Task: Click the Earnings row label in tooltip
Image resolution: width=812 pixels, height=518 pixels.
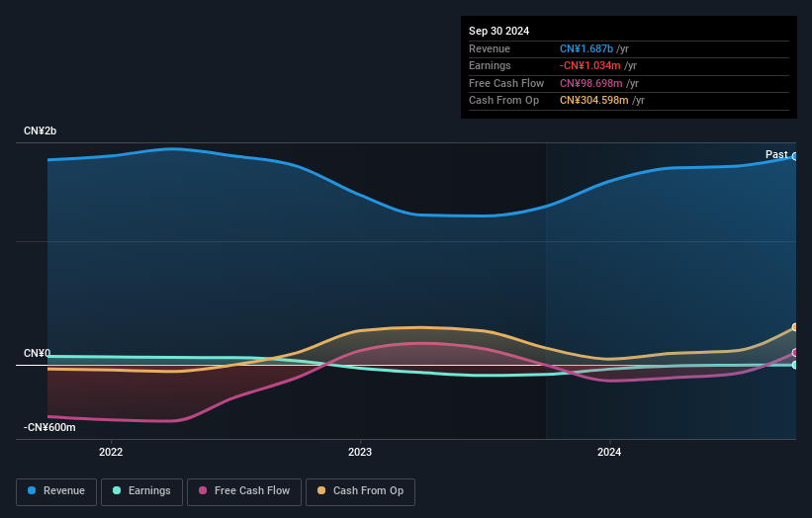Action: 490,65
